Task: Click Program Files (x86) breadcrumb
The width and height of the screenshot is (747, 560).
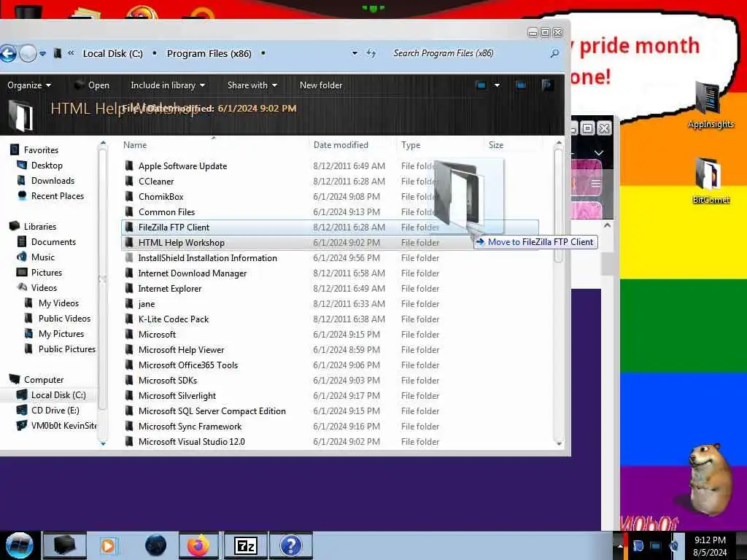Action: (x=209, y=54)
